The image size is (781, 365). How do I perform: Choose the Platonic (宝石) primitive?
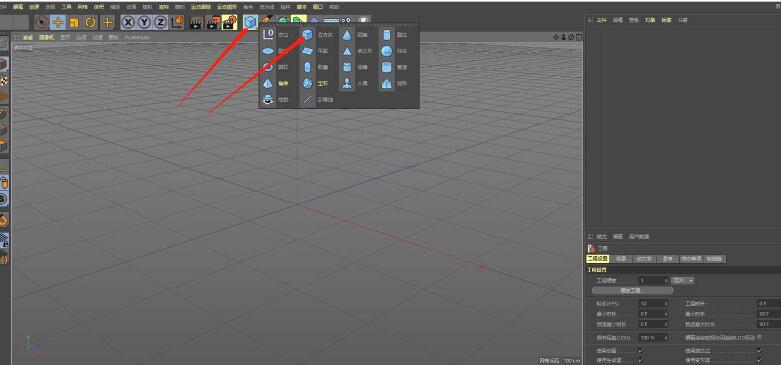[308, 83]
